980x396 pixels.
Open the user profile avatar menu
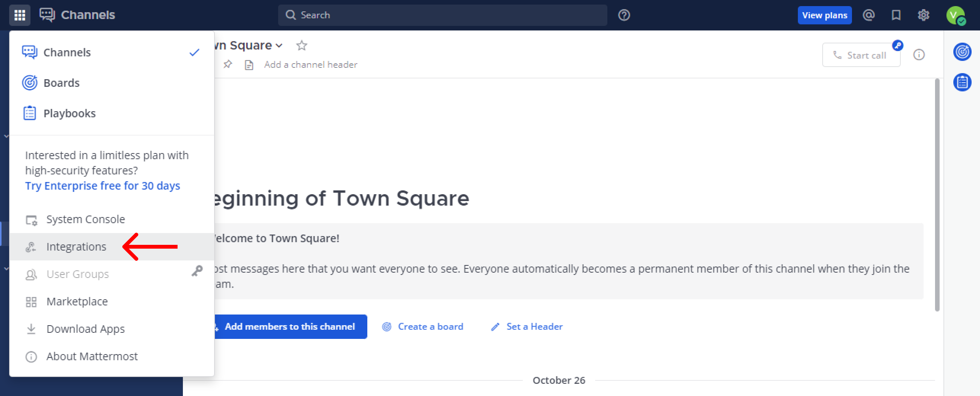tap(956, 16)
